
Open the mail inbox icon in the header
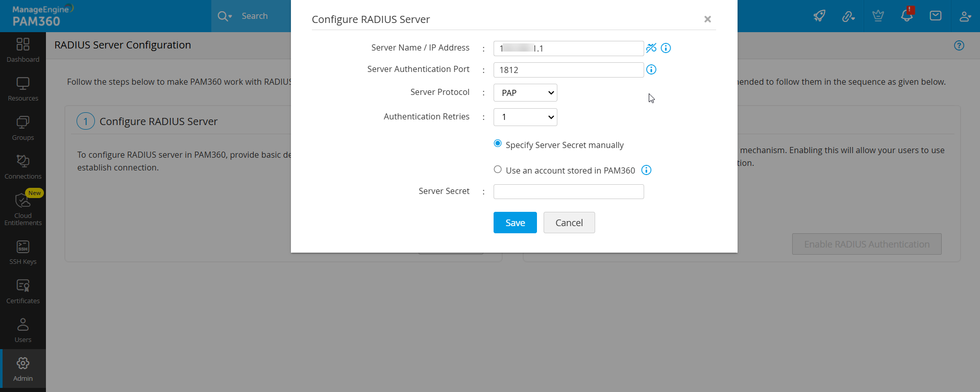[936, 16]
